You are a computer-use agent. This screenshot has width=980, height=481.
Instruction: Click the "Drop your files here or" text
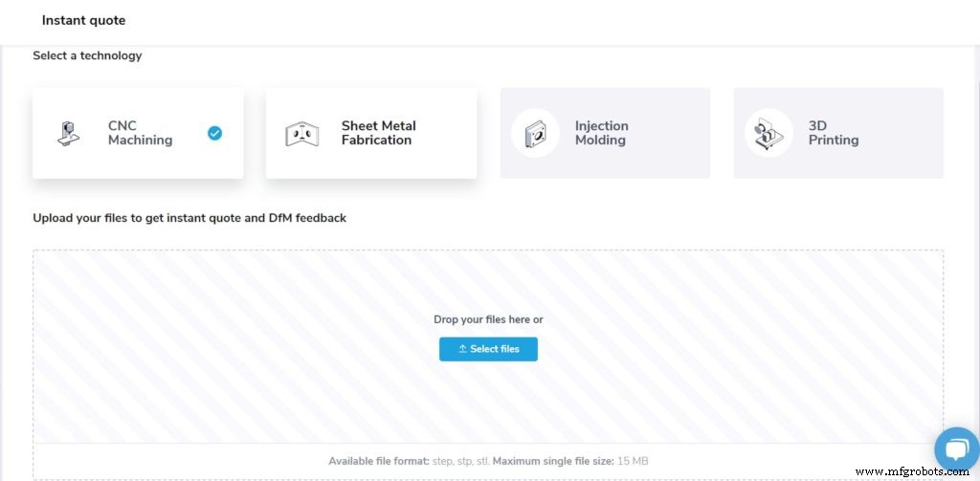[x=488, y=319]
